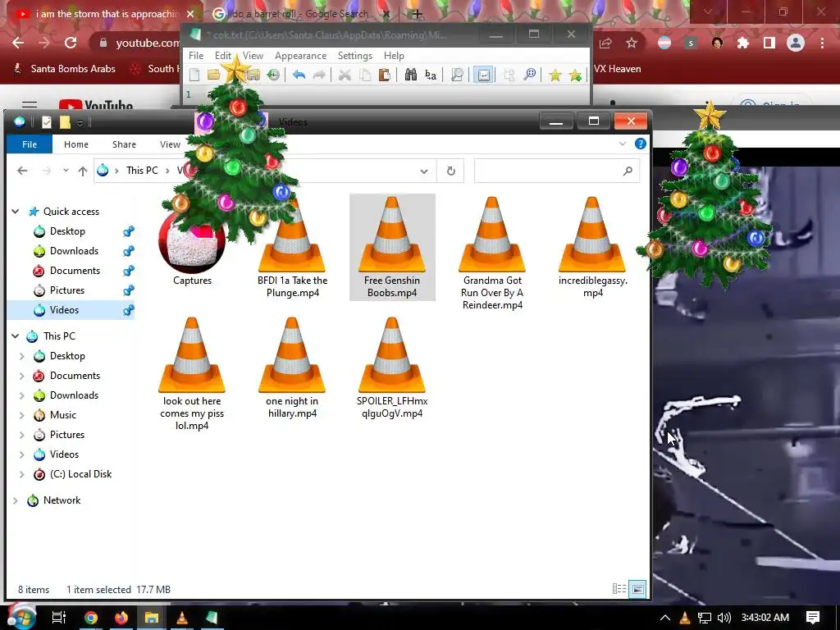Viewport: 840px width, 630px height.
Task: Open the address bar history dropdown in Explorer
Action: tap(424, 171)
